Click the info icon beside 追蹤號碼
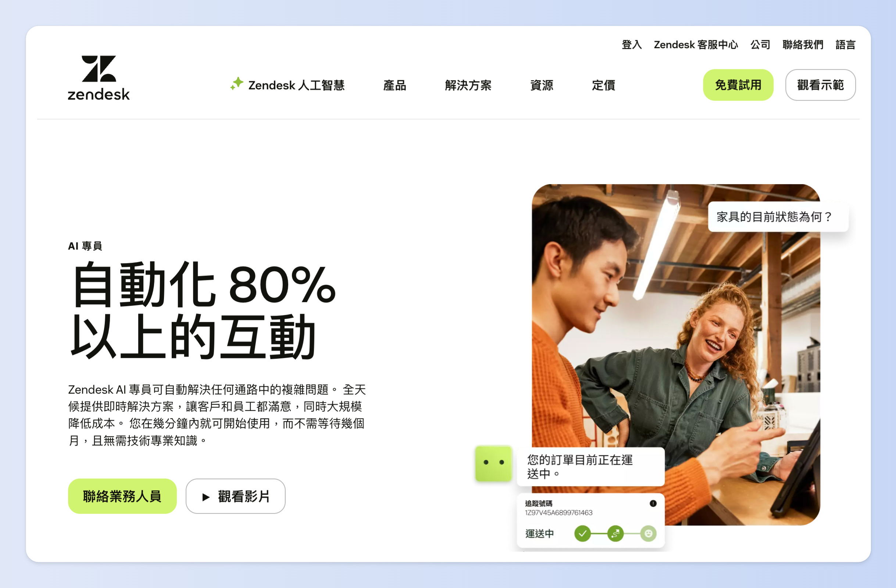This screenshot has height=588, width=896. (653, 503)
